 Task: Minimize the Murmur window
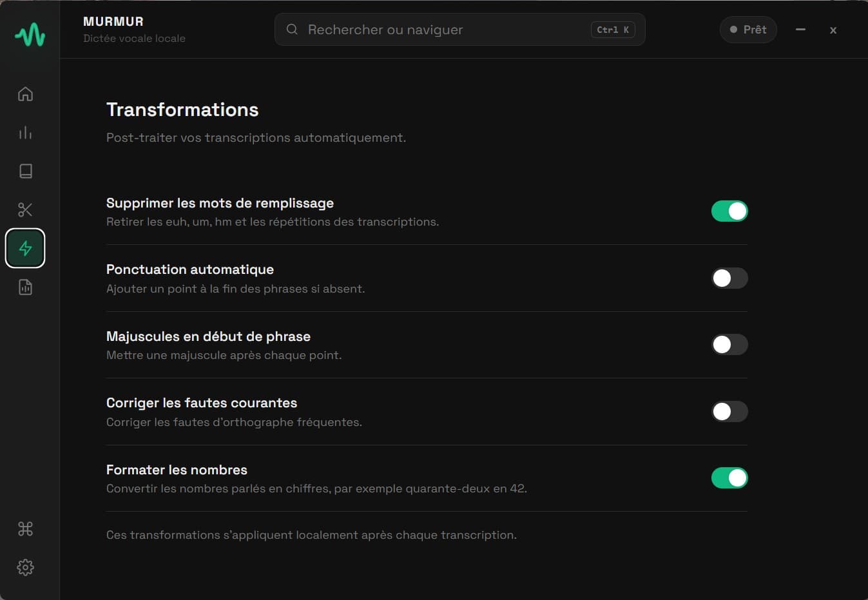pyautogui.click(x=800, y=30)
